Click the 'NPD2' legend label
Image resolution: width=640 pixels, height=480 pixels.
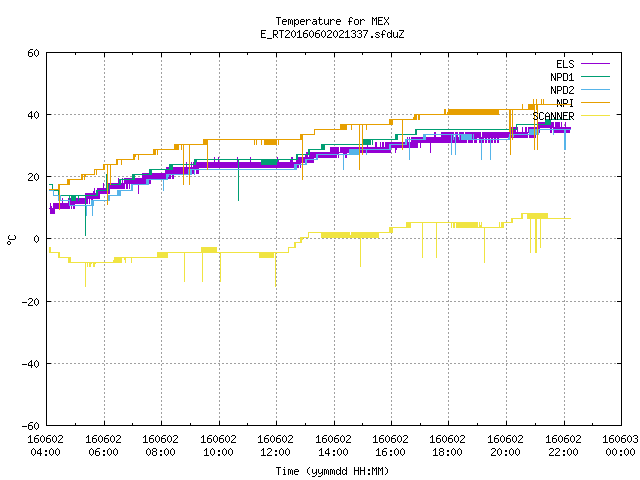pos(562,90)
